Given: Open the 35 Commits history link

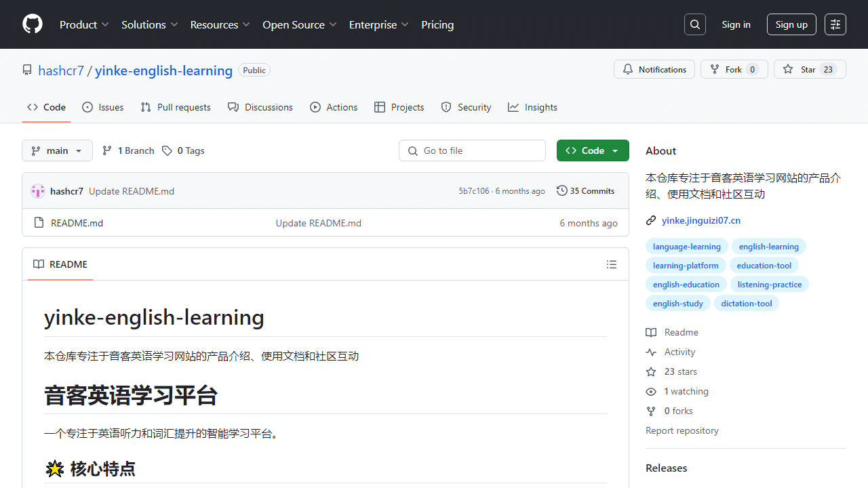Looking at the screenshot, I should coord(586,191).
